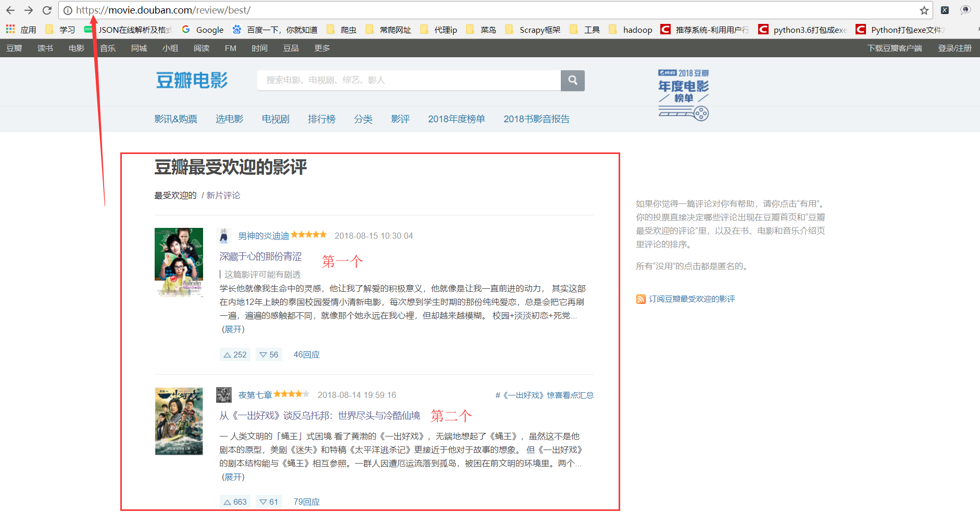Open 百度一下 bookmark

tap(275, 30)
